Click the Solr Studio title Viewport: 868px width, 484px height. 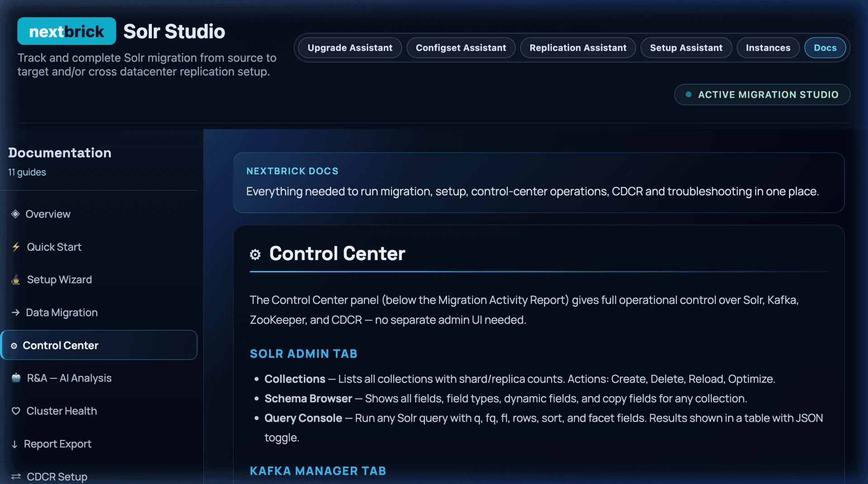click(x=174, y=32)
